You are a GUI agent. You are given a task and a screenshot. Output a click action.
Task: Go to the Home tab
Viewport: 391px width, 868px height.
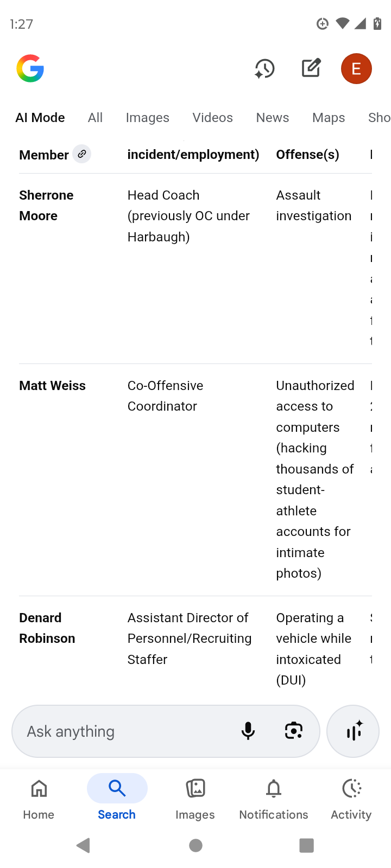point(39,797)
